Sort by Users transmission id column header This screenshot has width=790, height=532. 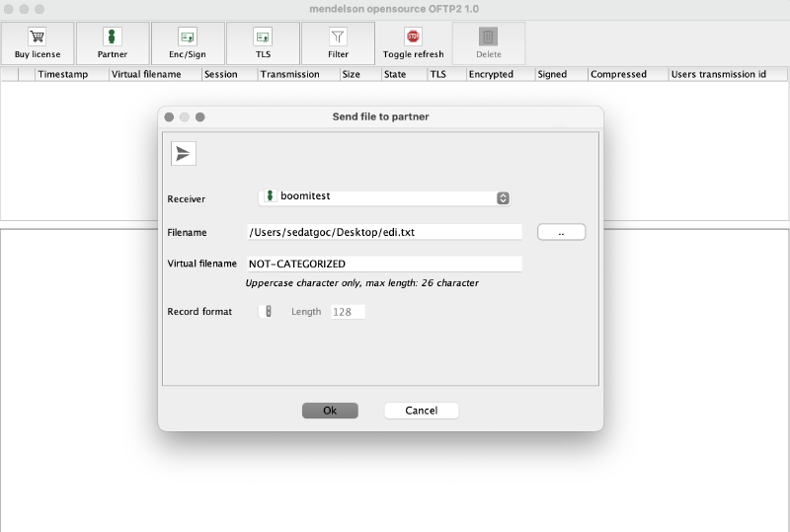728,75
